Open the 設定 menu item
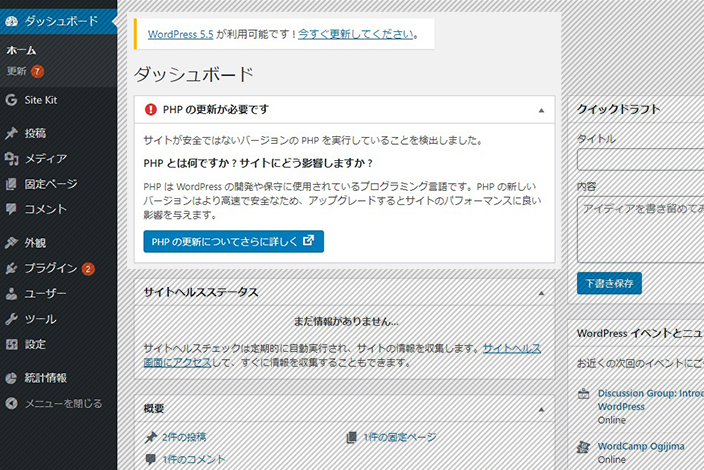The height and width of the screenshot is (470, 704). click(x=35, y=344)
